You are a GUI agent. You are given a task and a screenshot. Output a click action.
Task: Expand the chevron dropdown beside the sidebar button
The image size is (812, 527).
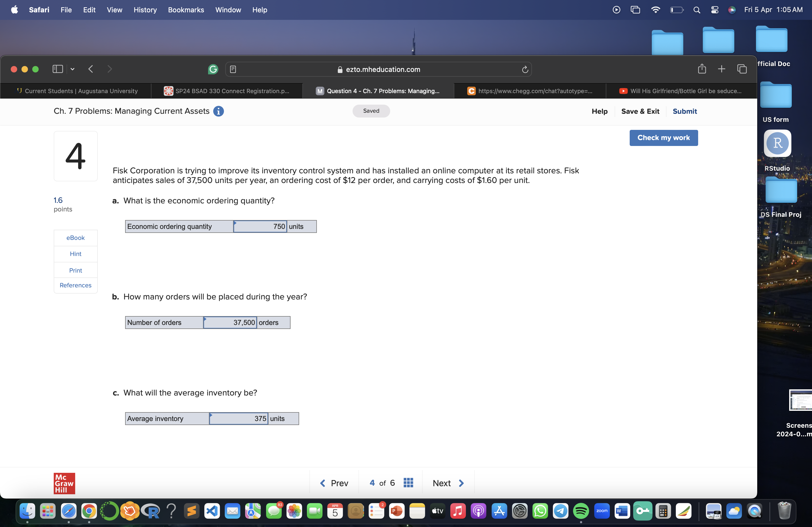[72, 69]
